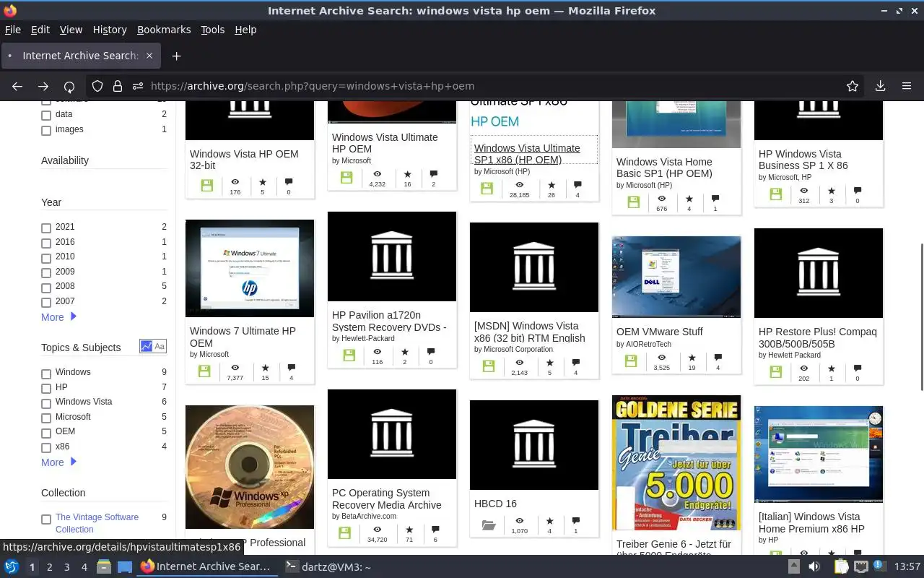This screenshot has height=578, width=924.
Task: Bookmark this page with the star icon
Action: tap(853, 86)
